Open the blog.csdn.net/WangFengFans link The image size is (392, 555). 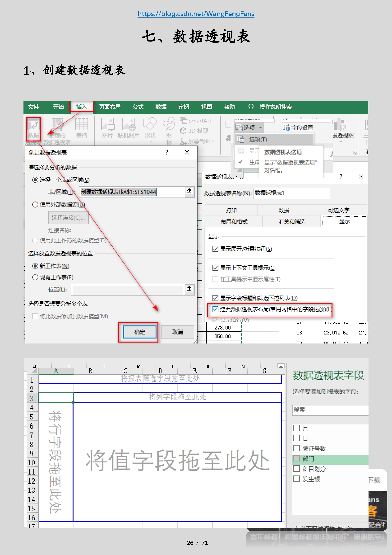(x=196, y=14)
